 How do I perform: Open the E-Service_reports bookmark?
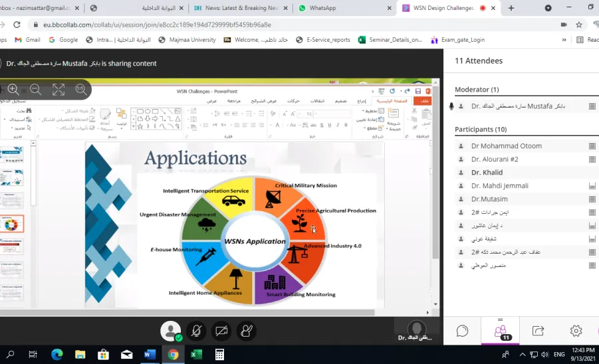click(x=323, y=40)
